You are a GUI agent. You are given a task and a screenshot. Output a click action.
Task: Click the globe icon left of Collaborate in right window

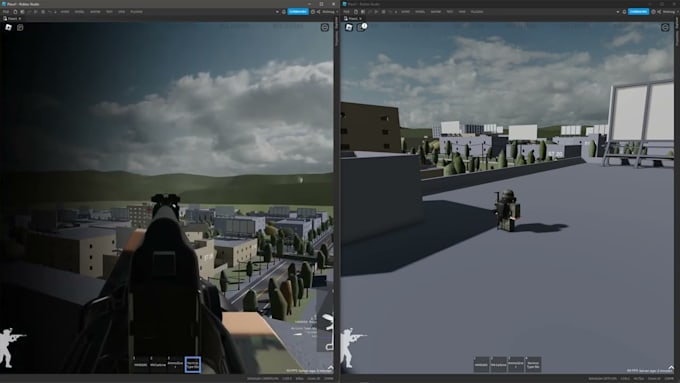click(624, 12)
